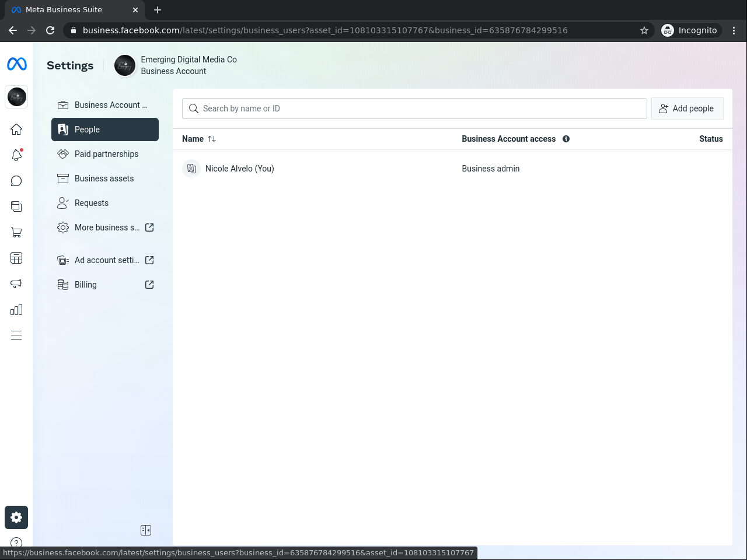Open the Insights bar chart icon
This screenshot has height=560, width=747.
(16, 309)
